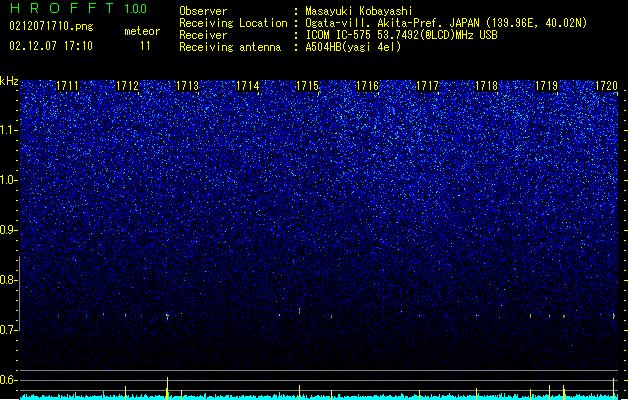Screen dimensions: 629x400
Task: Click the Receiver label
Action: tap(203, 35)
